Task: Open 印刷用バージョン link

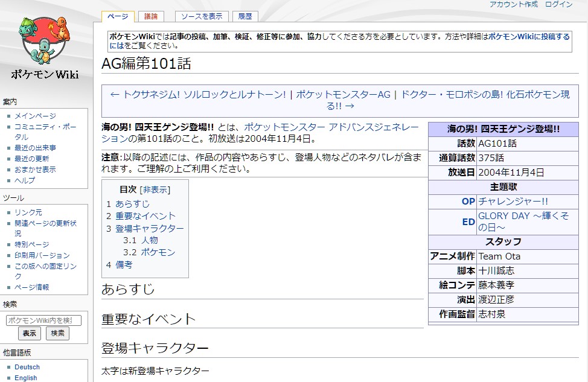Action: [42, 255]
